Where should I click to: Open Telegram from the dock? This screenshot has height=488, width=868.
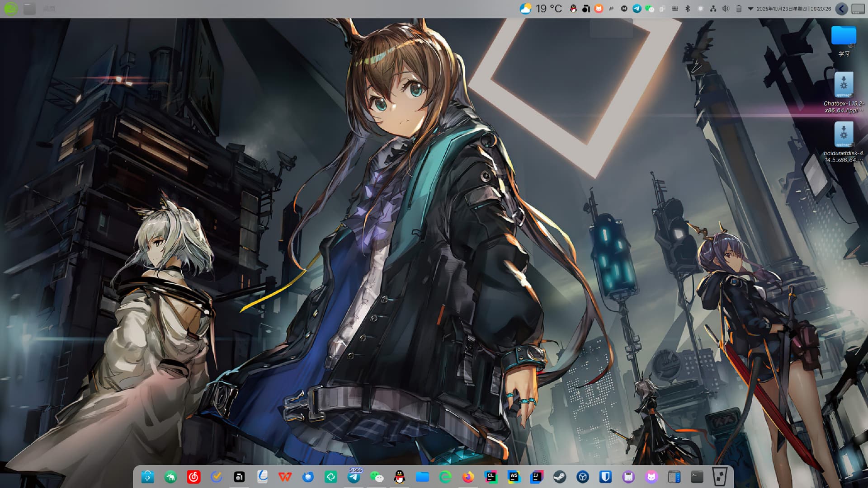coord(354,477)
